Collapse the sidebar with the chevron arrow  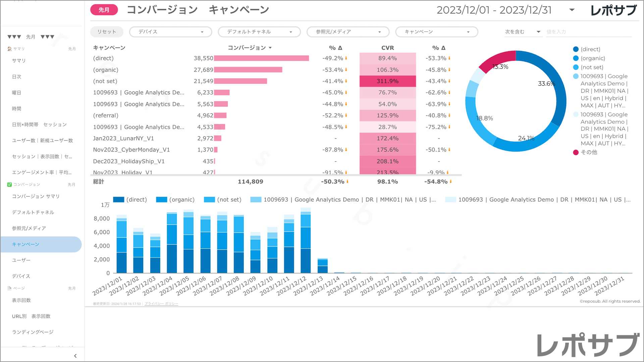click(75, 356)
